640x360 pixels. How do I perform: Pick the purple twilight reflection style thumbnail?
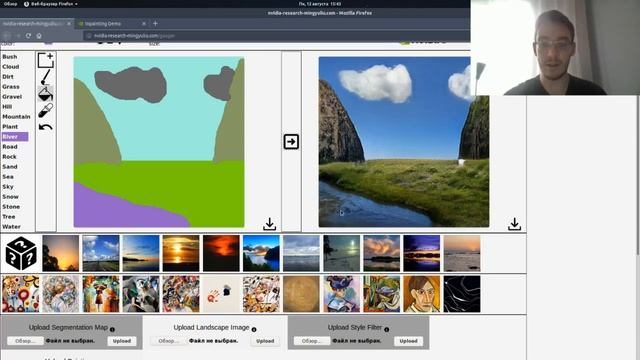tap(422, 253)
